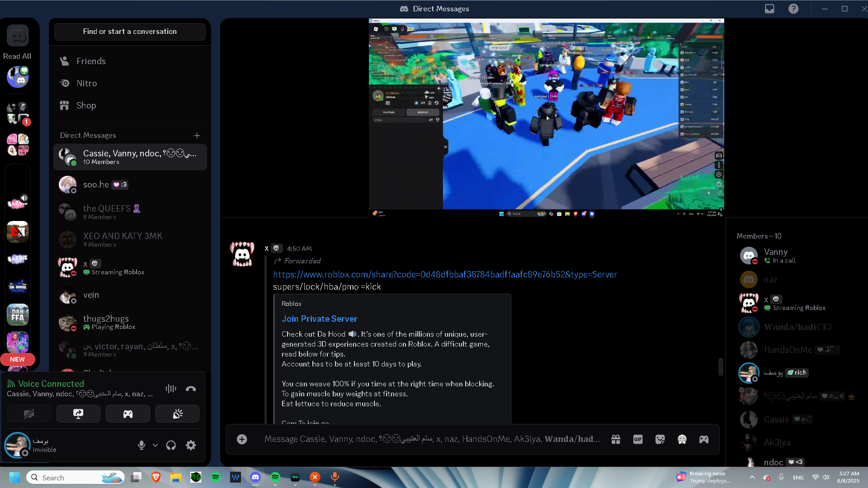Click the Create DM plus icon
Image resolution: width=868 pixels, height=488 pixels.
point(197,136)
